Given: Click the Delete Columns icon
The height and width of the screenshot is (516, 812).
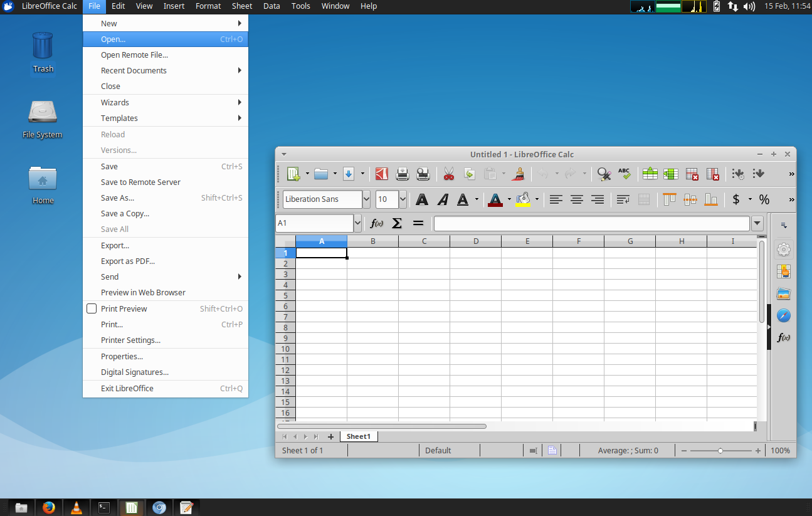Looking at the screenshot, I should coord(713,174).
